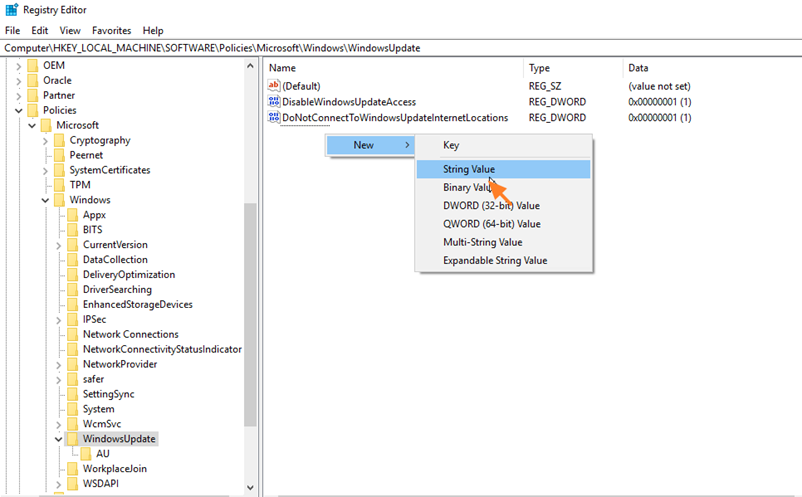Click the registry path address bar

click(401, 48)
